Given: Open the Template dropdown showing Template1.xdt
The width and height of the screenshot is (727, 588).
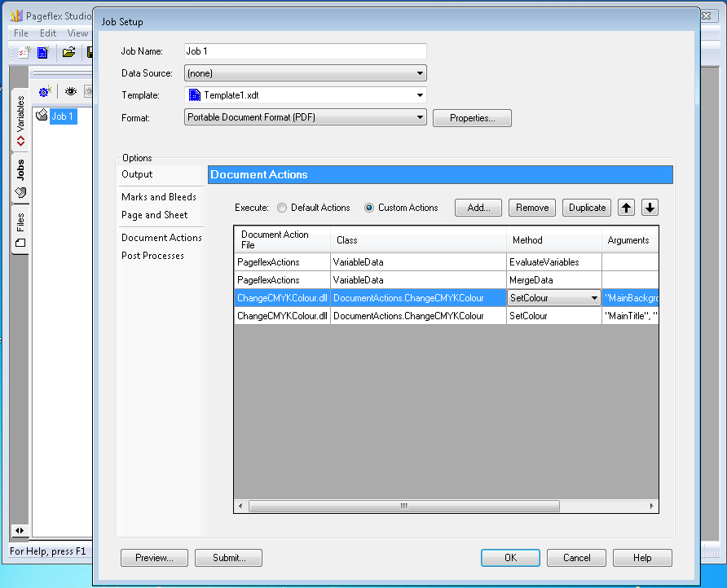Looking at the screenshot, I should coord(306,95).
